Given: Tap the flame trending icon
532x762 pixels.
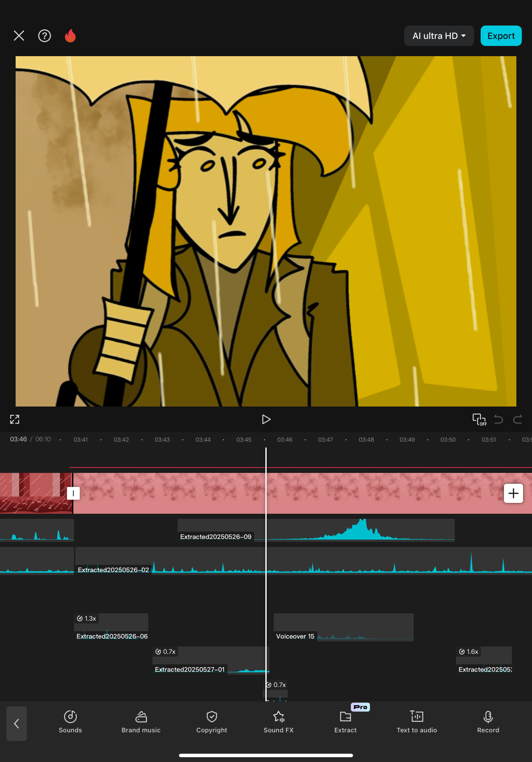Looking at the screenshot, I should [70, 35].
